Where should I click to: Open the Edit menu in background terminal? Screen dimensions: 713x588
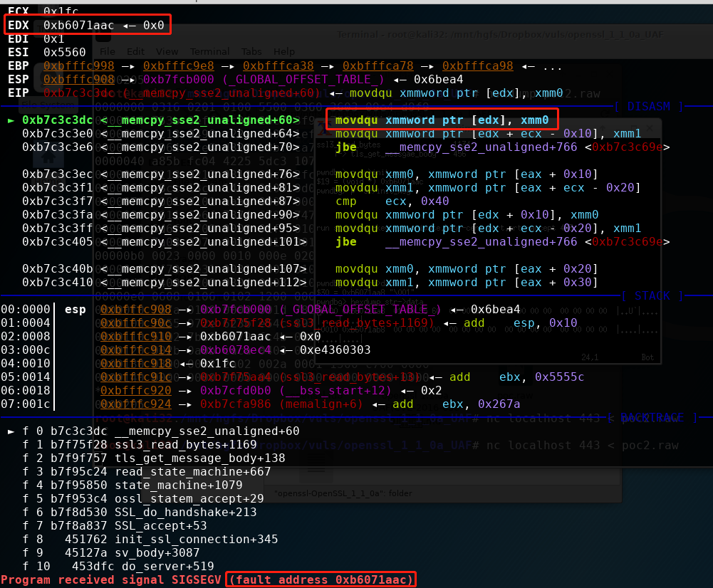pyautogui.click(x=135, y=51)
